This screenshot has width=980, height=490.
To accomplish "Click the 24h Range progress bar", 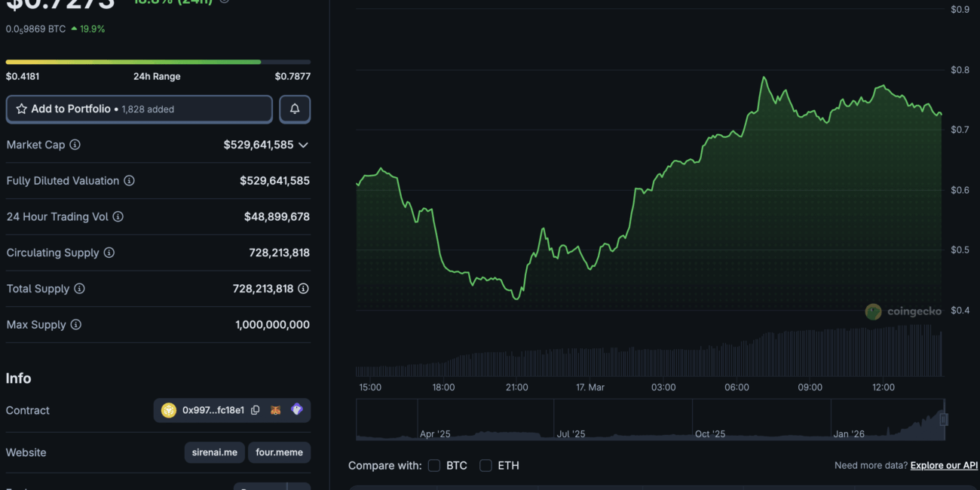I will 158,62.
